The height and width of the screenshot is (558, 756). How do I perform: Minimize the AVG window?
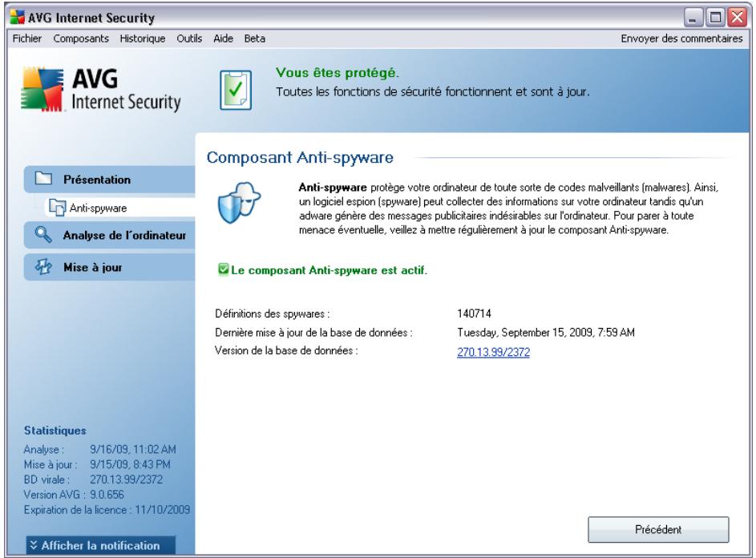point(693,18)
